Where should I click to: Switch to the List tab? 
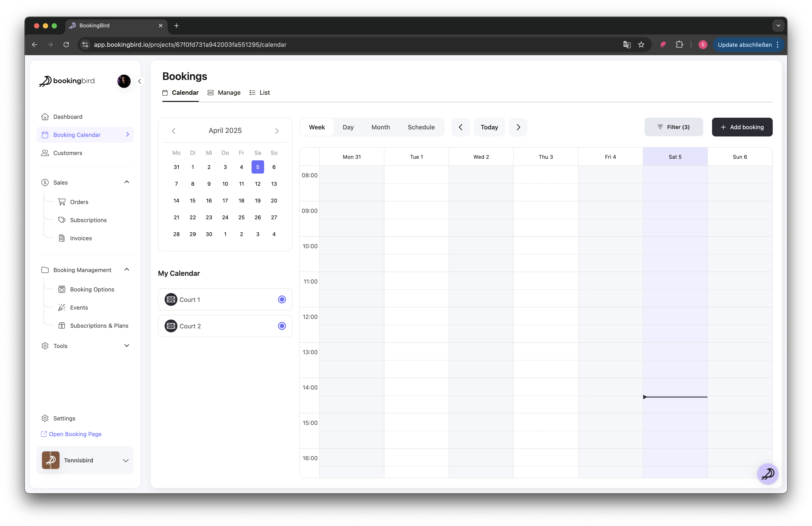(x=260, y=93)
